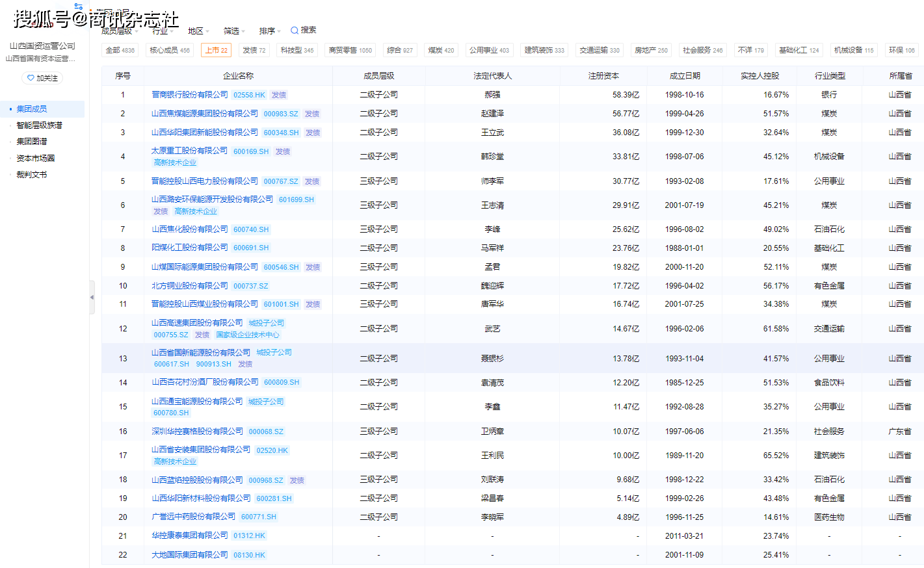Image resolution: width=924 pixels, height=568 pixels.
Task: Filter by 房地产 250 tag
Action: [x=651, y=50]
